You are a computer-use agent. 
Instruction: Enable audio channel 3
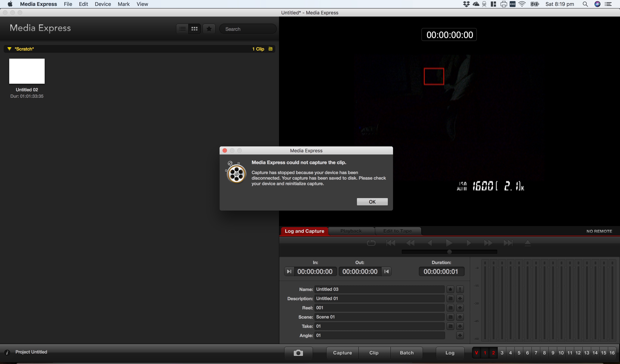[502, 353]
